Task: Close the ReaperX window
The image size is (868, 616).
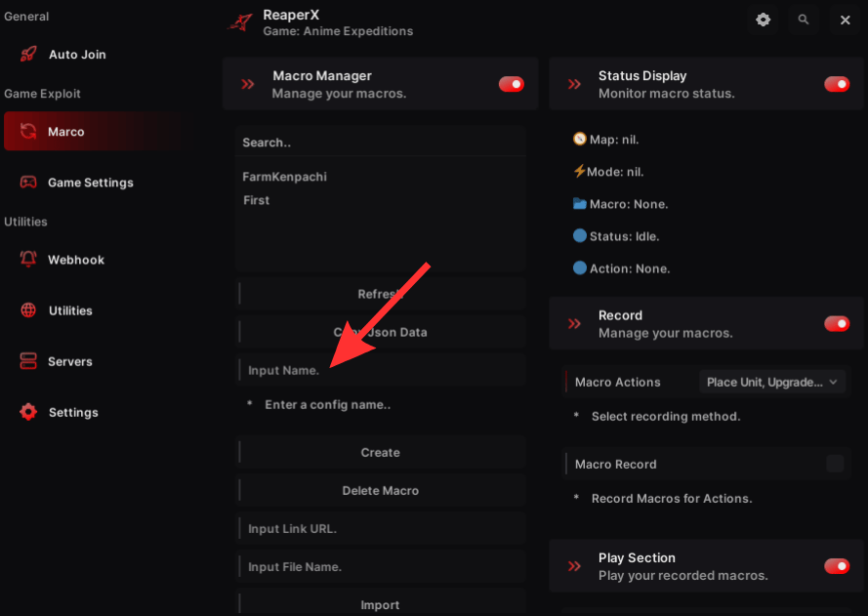Action: 845,20
